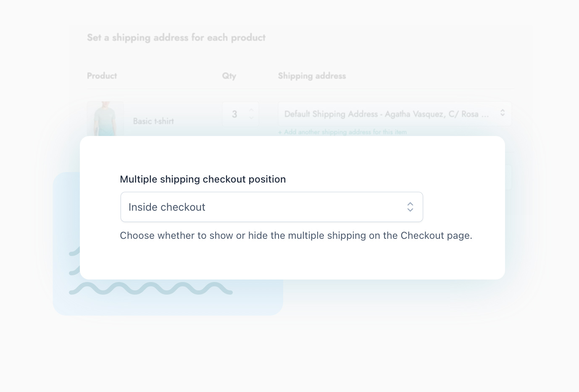Click the "Multiple shipping checkout position" label
Viewport: 579px width, 392px height.
[x=203, y=179]
